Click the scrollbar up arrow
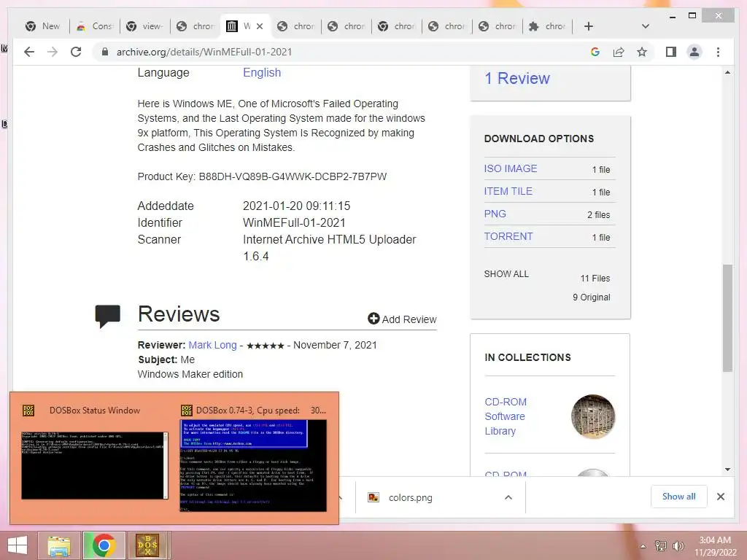 727,72
